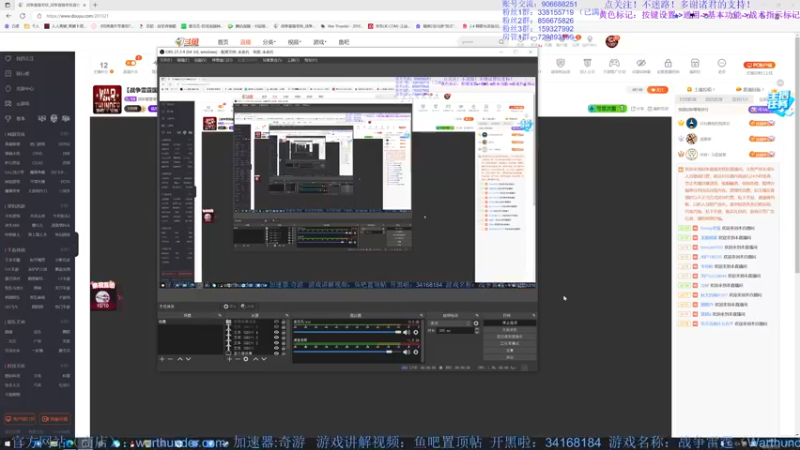Click the shield icon in the streamer toolbar
Viewport: 800px width, 450px height.
[x=561, y=63]
